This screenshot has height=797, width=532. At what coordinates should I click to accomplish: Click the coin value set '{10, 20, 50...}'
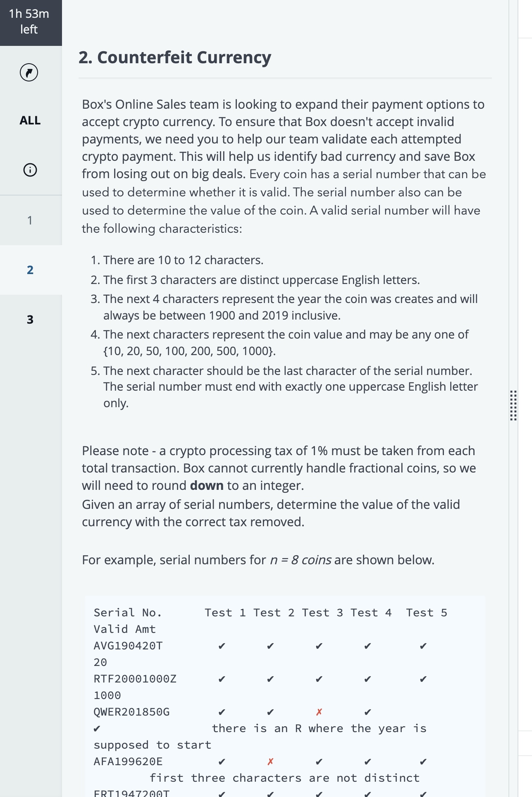(189, 351)
